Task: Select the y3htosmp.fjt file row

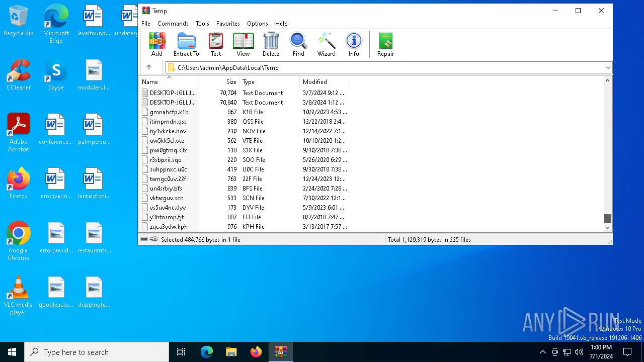Action: pyautogui.click(x=244, y=217)
